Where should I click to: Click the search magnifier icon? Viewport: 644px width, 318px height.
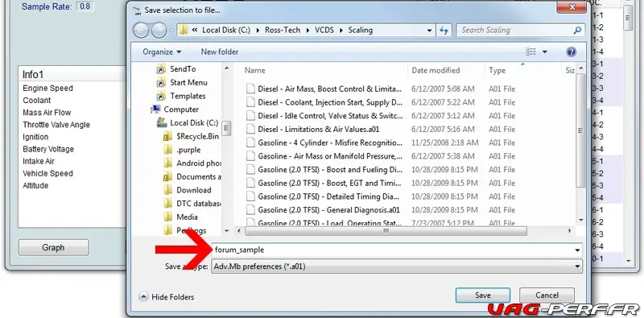click(x=577, y=30)
